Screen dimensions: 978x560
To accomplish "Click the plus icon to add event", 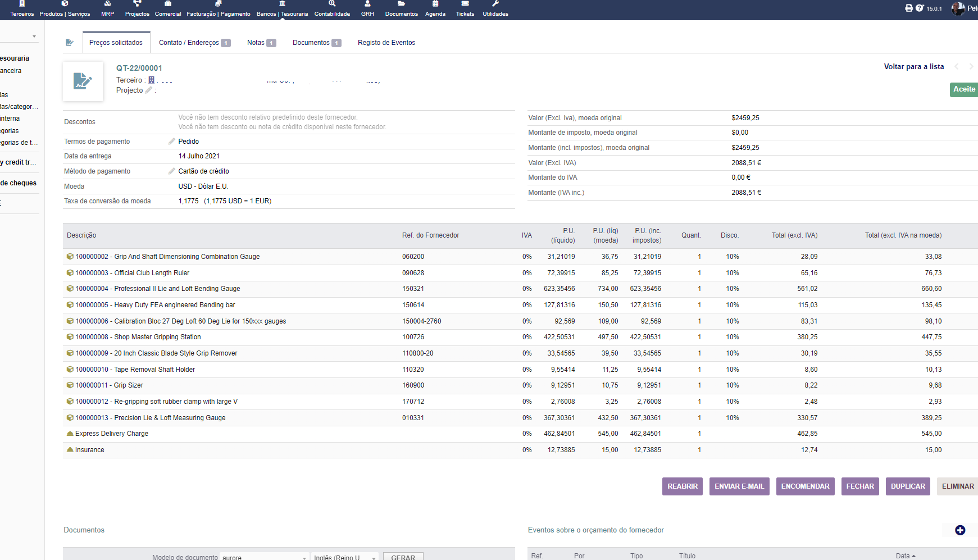I will click(960, 530).
